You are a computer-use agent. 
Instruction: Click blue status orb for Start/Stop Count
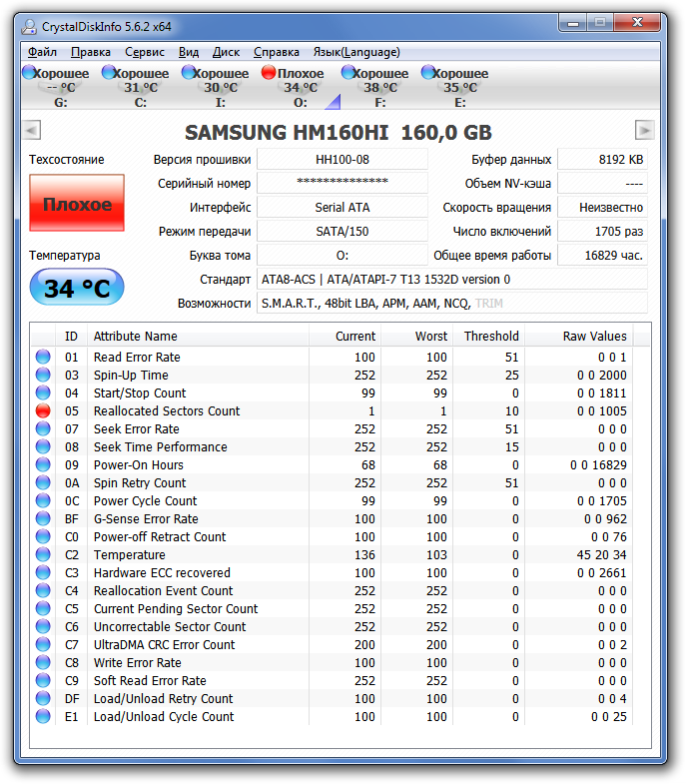pos(43,392)
